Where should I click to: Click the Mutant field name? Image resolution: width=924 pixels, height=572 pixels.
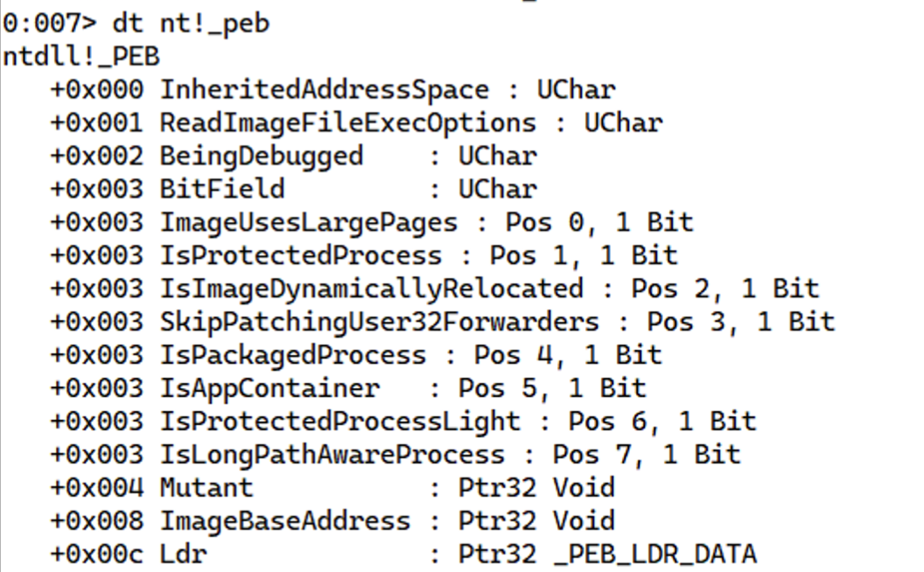coord(206,488)
